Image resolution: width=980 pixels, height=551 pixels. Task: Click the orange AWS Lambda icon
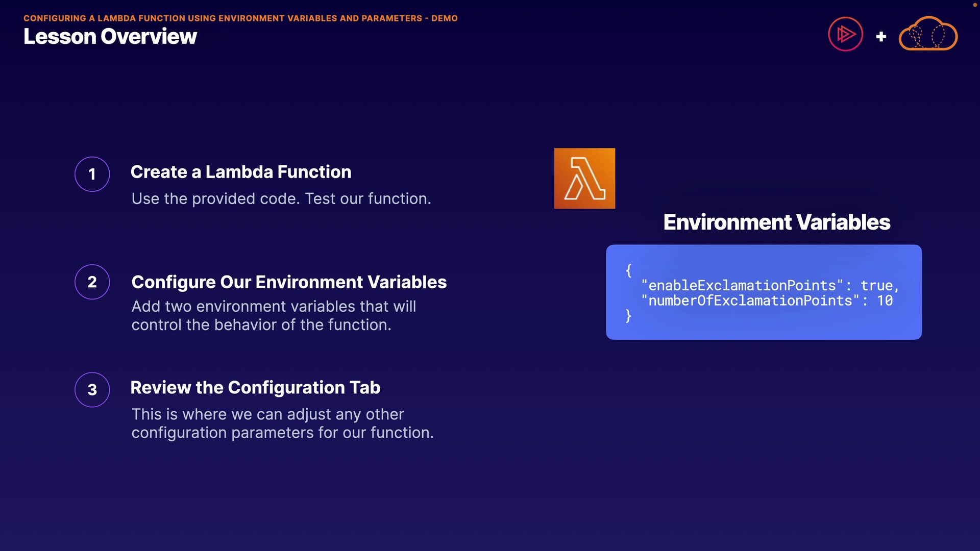584,179
